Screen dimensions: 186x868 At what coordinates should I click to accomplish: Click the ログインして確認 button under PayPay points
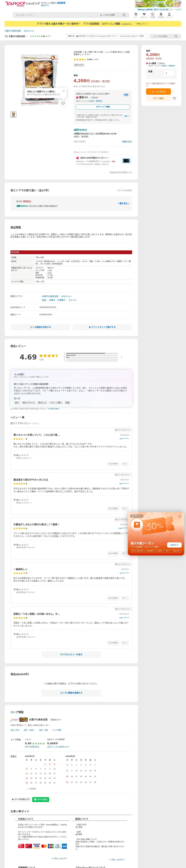[x=103, y=107]
